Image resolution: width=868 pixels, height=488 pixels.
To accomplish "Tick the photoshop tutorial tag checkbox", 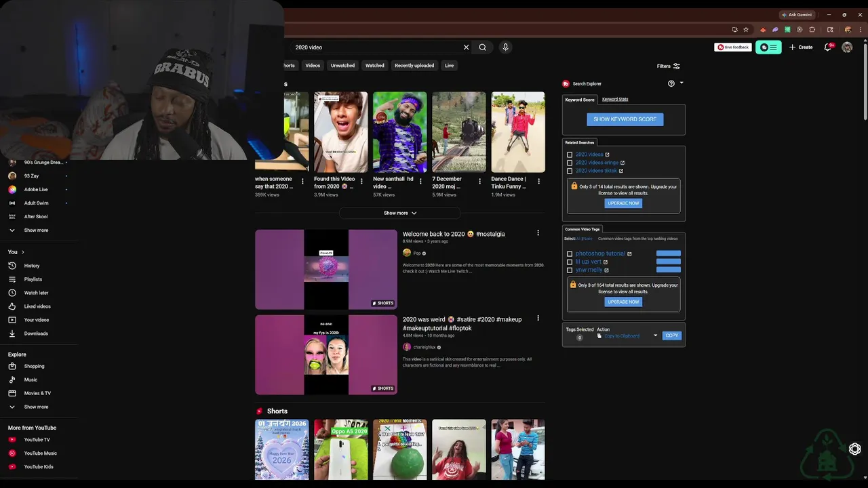I will point(570,253).
